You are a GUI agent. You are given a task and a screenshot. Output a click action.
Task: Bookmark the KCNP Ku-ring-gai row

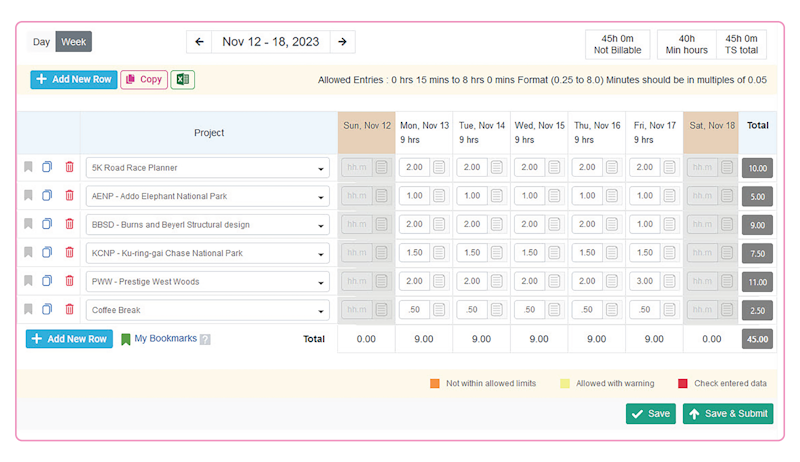[x=29, y=252]
